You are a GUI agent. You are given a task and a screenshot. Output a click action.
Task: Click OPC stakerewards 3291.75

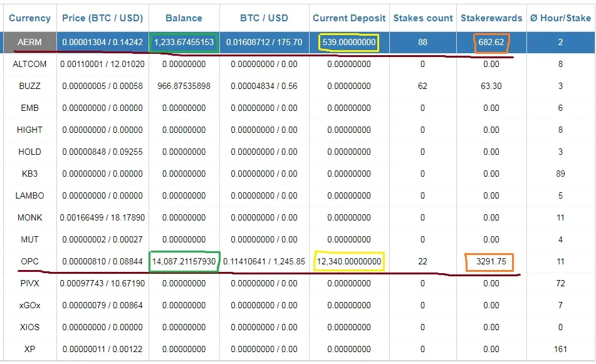pyautogui.click(x=491, y=261)
